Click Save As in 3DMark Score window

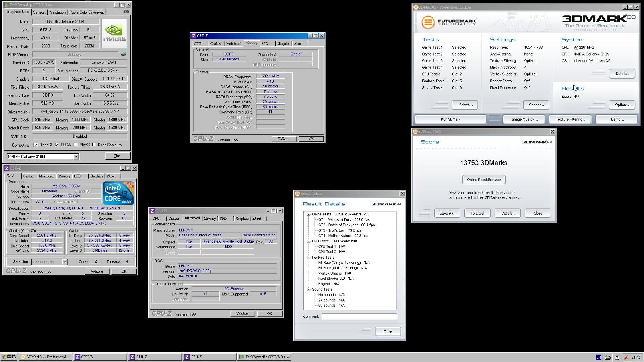(x=448, y=213)
